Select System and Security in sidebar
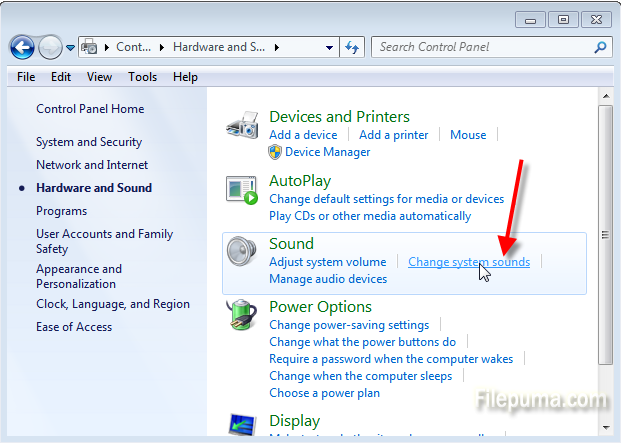Screen dimensions: 621x443 (89, 142)
